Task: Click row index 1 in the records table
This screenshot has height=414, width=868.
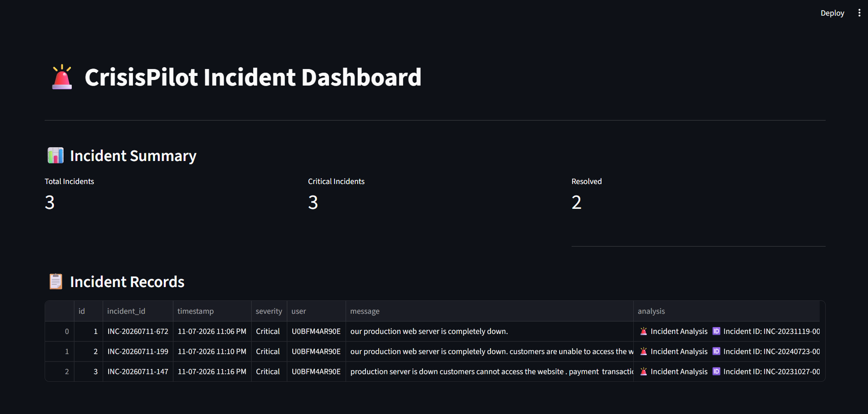Action: (60, 351)
